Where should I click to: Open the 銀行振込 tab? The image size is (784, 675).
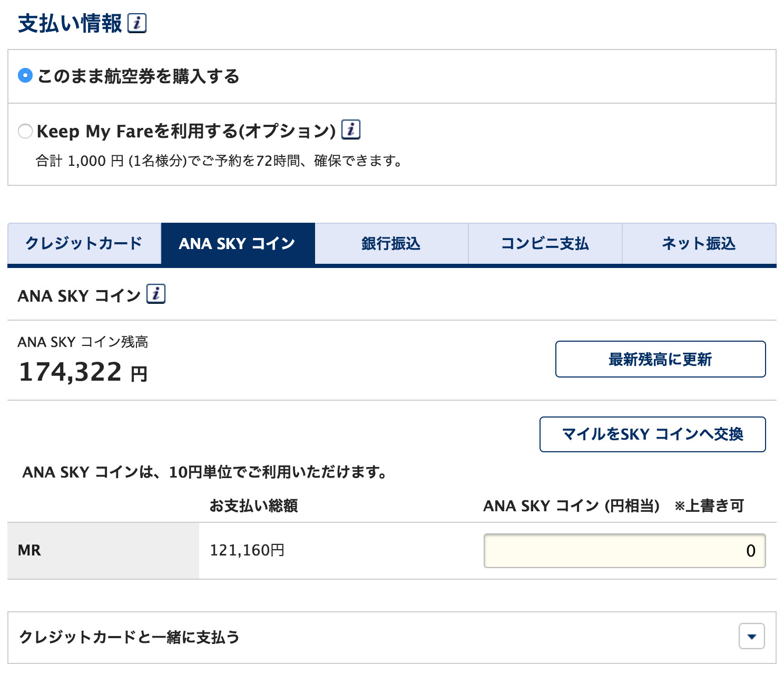[391, 243]
